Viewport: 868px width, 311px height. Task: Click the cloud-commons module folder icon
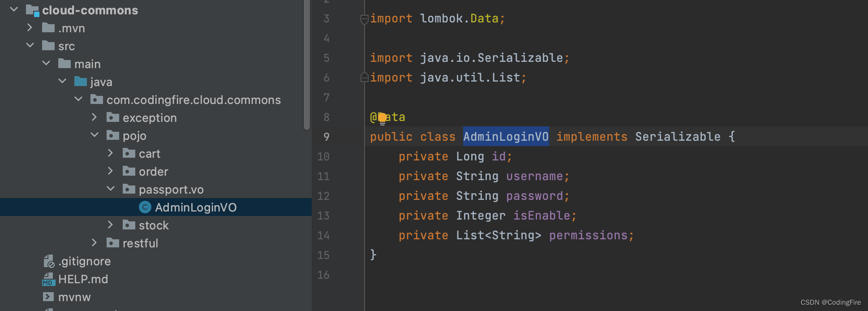[32, 10]
